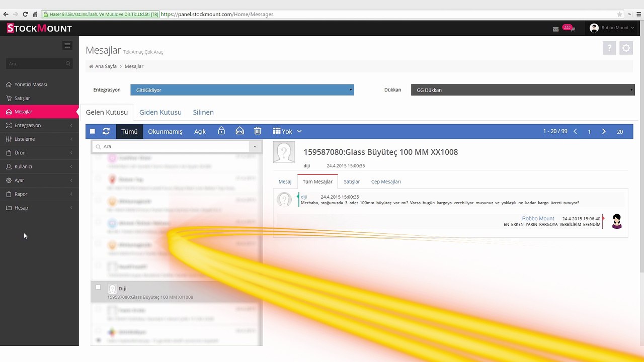This screenshot has height=362, width=644.
Task: Click the browser home icon
Action: click(x=35, y=14)
